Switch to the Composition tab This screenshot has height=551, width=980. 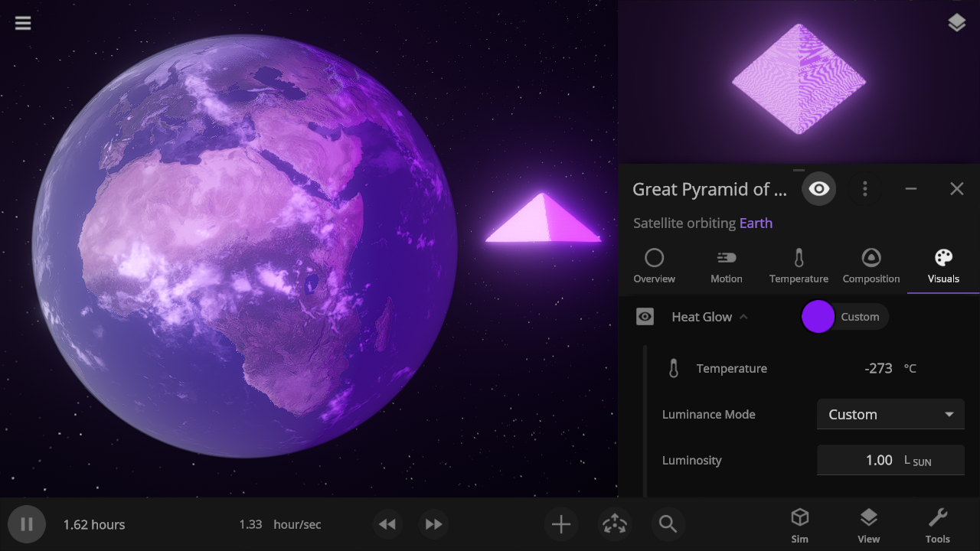[871, 266]
